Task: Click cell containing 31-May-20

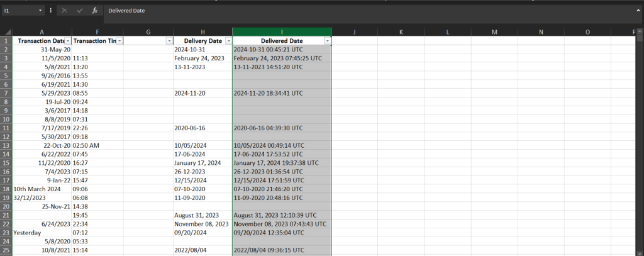Action: pos(42,50)
